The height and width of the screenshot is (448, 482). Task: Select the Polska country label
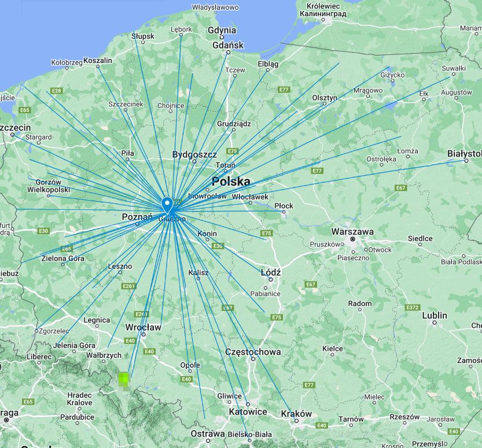click(231, 182)
